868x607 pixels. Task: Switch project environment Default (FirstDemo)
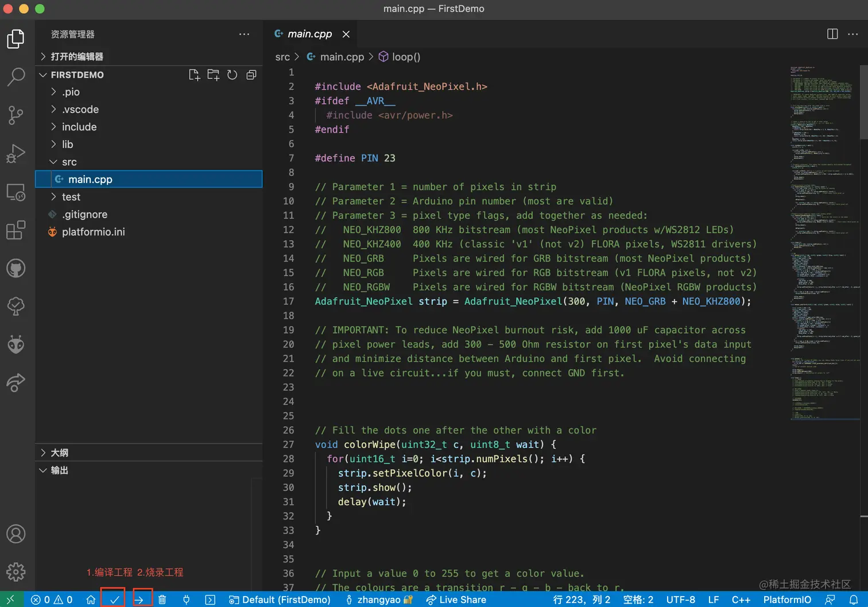coord(280,600)
